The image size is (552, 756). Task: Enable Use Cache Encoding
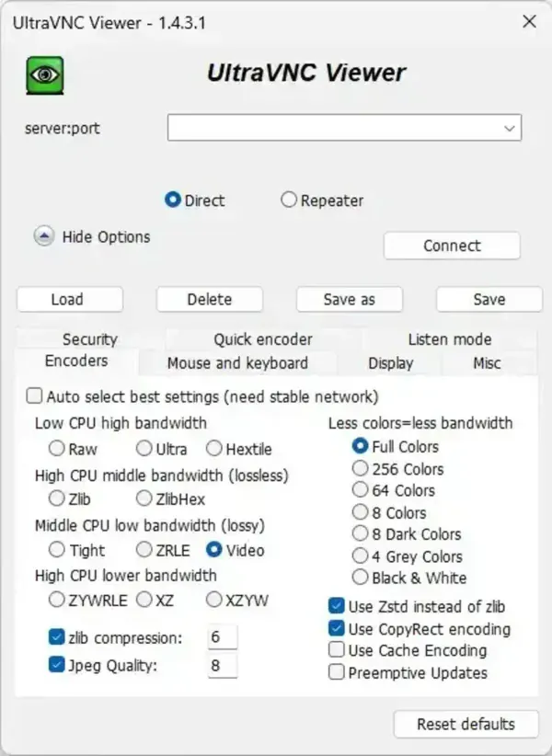(337, 650)
